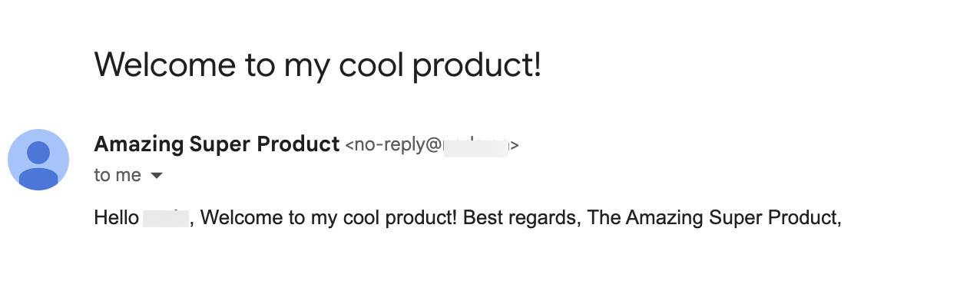This screenshot has width=980, height=281.
Task: Click the blurred recipient name after Hello
Action: click(x=167, y=218)
